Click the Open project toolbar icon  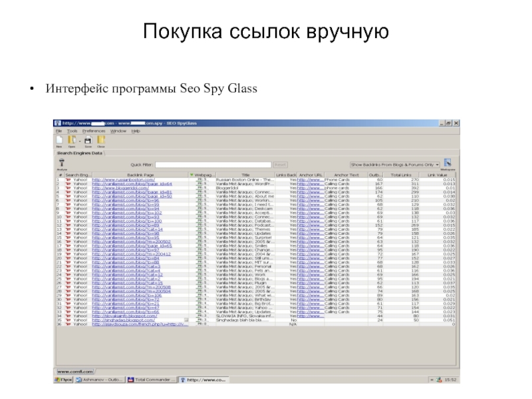point(72,140)
